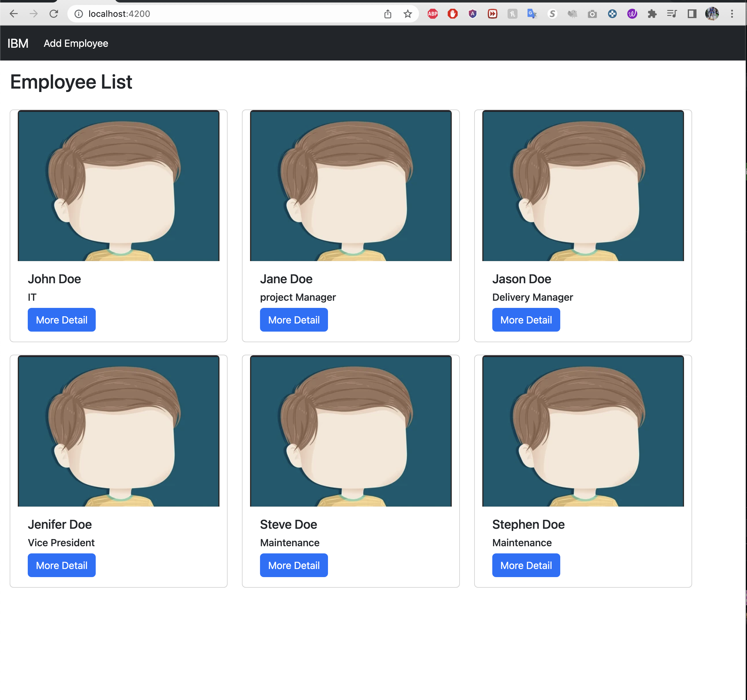Click John Doe's avatar image
Viewport: 747px width, 700px height.
pyautogui.click(x=119, y=186)
